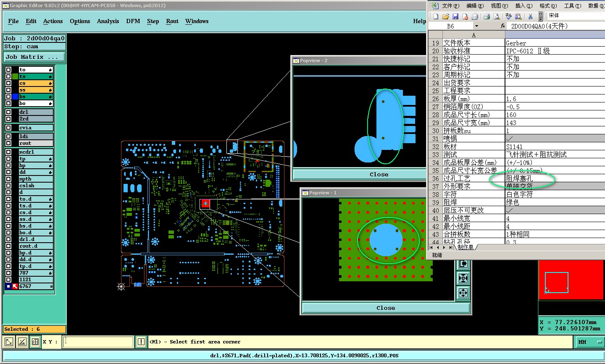
Task: Toggle the checkbox for layer to
Action: click(x=8, y=70)
